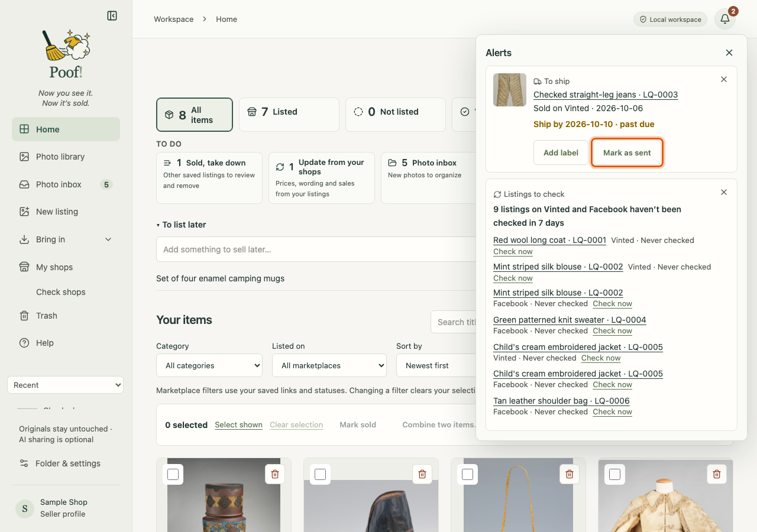The image size is (757, 532).
Task: Select the cream jacket item checkbox
Action: tap(614, 474)
